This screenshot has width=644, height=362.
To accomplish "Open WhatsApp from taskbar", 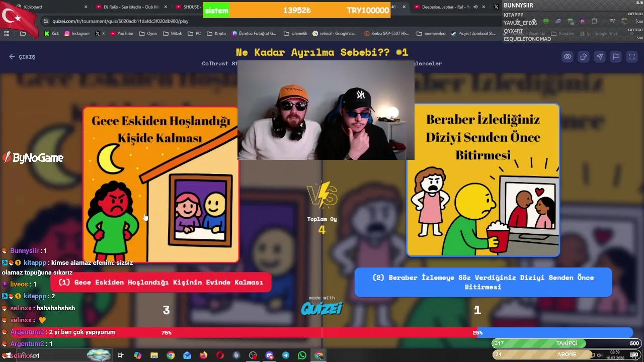I will click(x=302, y=355).
